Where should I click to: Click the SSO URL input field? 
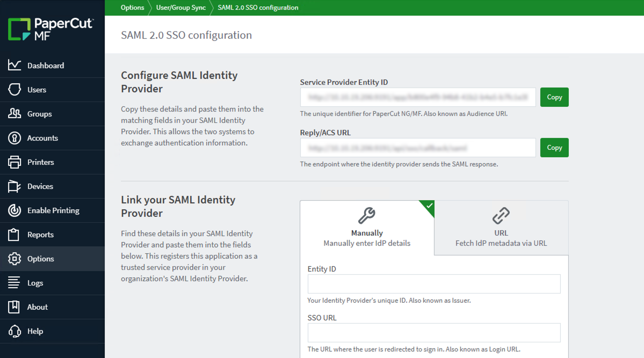click(x=433, y=333)
